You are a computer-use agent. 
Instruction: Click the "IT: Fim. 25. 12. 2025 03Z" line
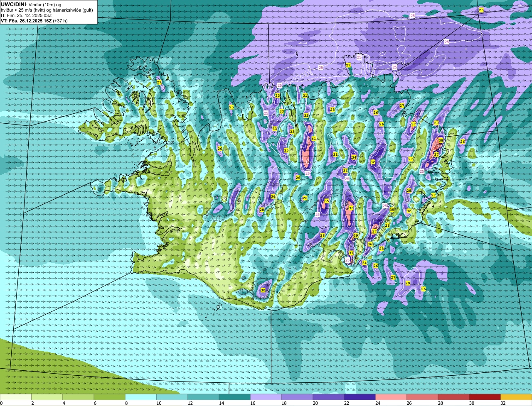tap(26, 15)
